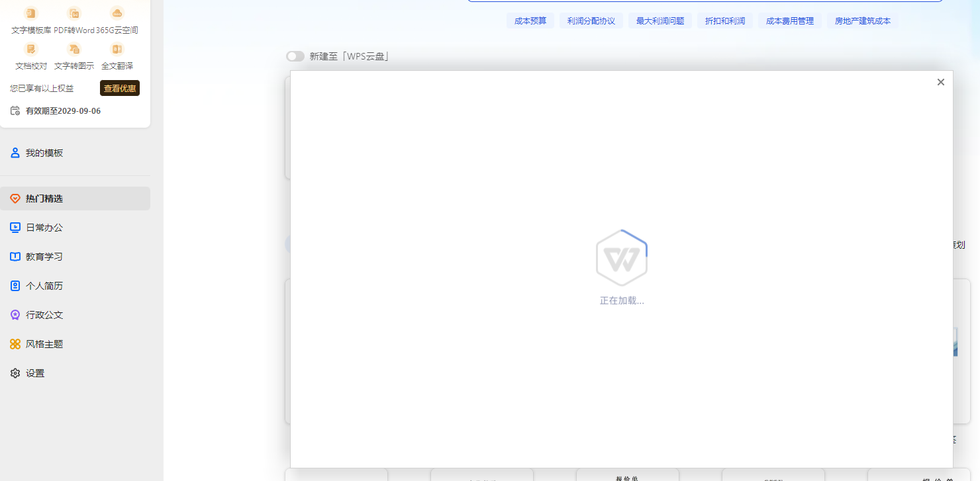Close the loading template dialog
The height and width of the screenshot is (481, 980).
click(940, 81)
